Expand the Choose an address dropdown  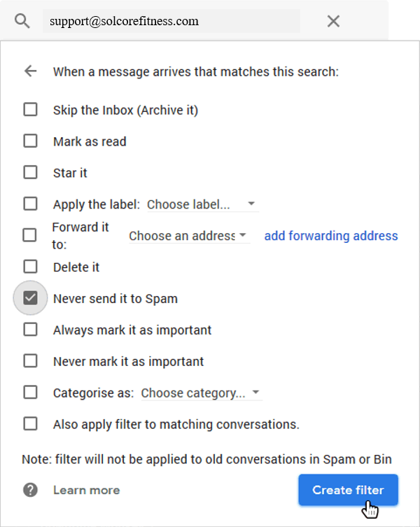[189, 236]
